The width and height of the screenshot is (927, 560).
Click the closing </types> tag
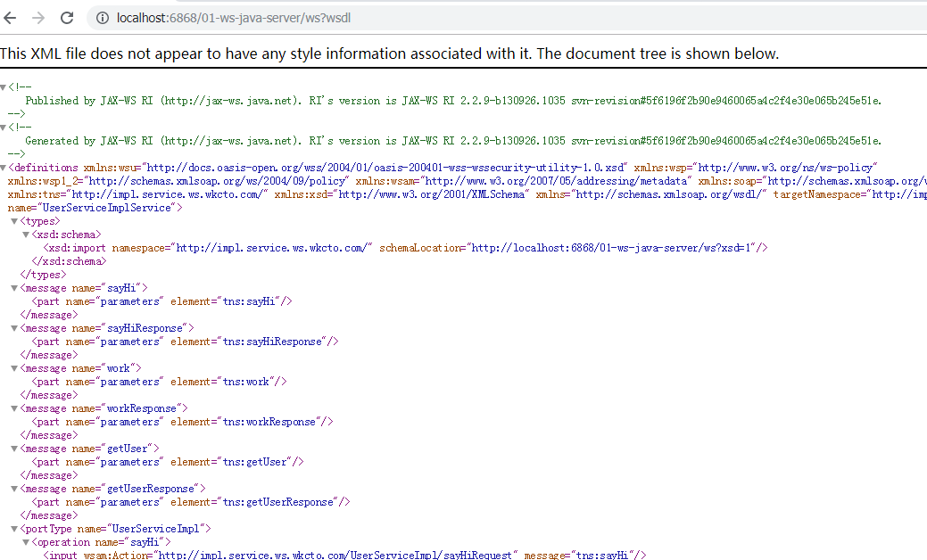point(43,276)
